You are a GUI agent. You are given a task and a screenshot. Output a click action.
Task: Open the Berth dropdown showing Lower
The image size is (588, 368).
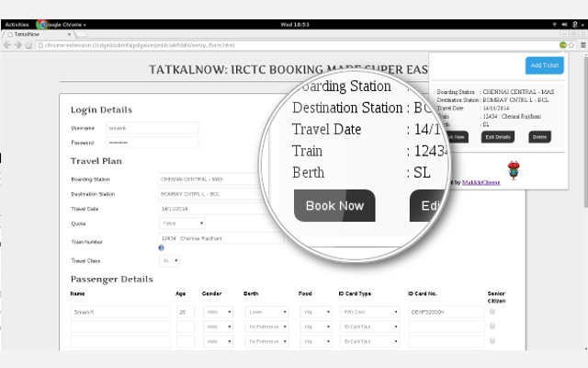point(267,312)
